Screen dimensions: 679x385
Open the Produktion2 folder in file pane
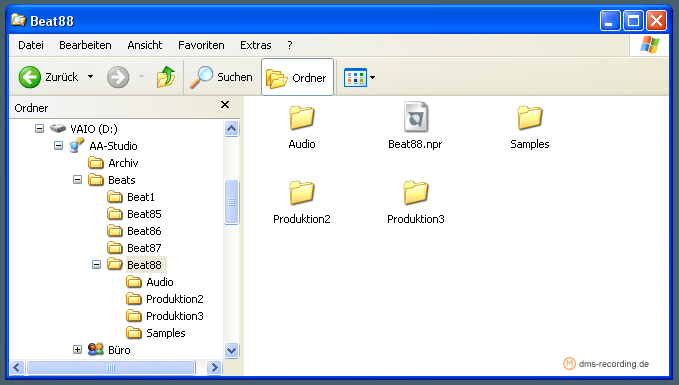point(302,203)
